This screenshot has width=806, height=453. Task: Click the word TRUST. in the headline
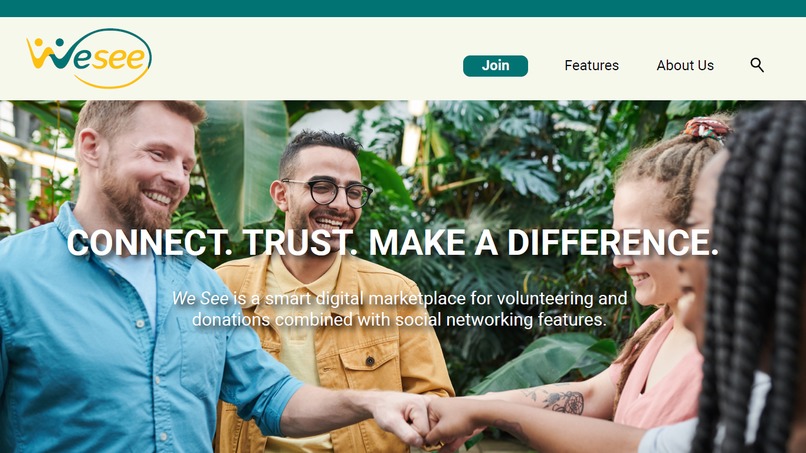[x=300, y=242]
